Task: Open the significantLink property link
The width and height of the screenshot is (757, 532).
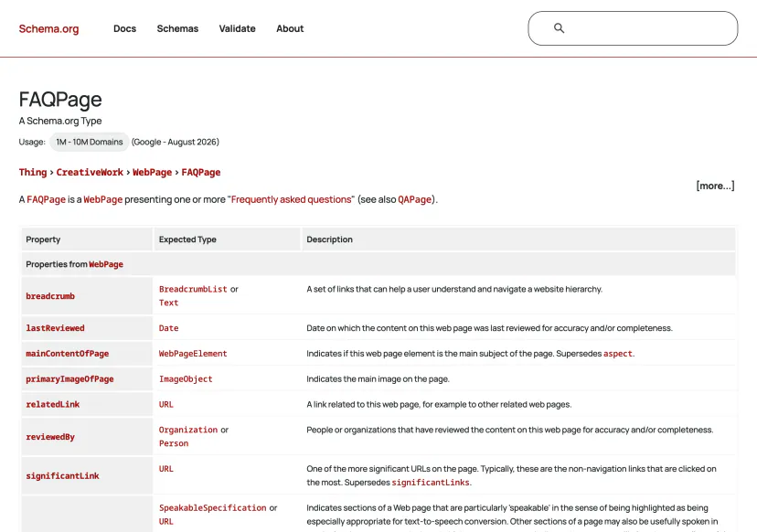Action: coord(62,475)
